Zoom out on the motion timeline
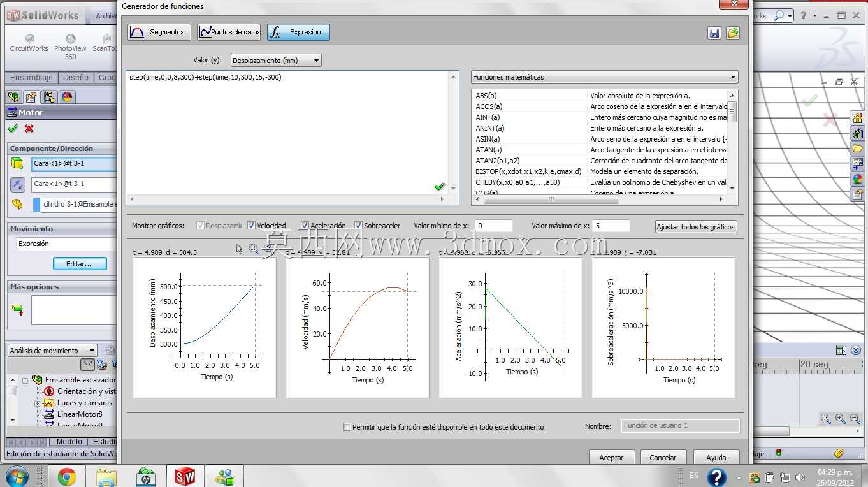The image size is (868, 487). click(855, 419)
